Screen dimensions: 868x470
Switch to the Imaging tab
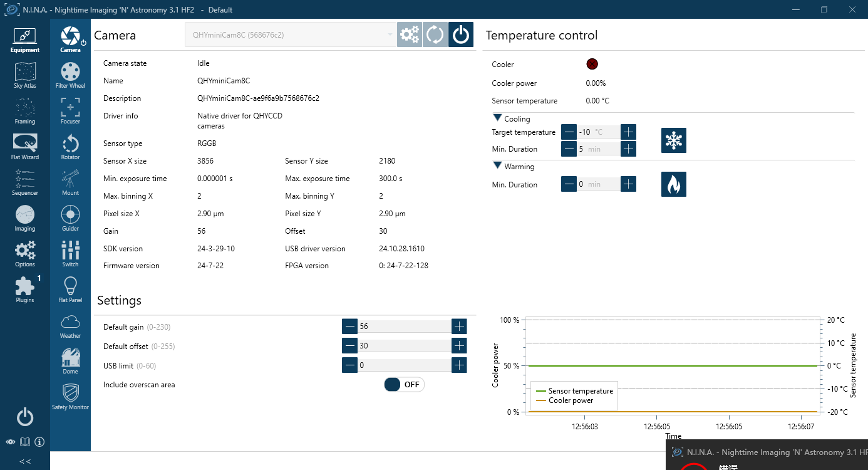point(25,218)
